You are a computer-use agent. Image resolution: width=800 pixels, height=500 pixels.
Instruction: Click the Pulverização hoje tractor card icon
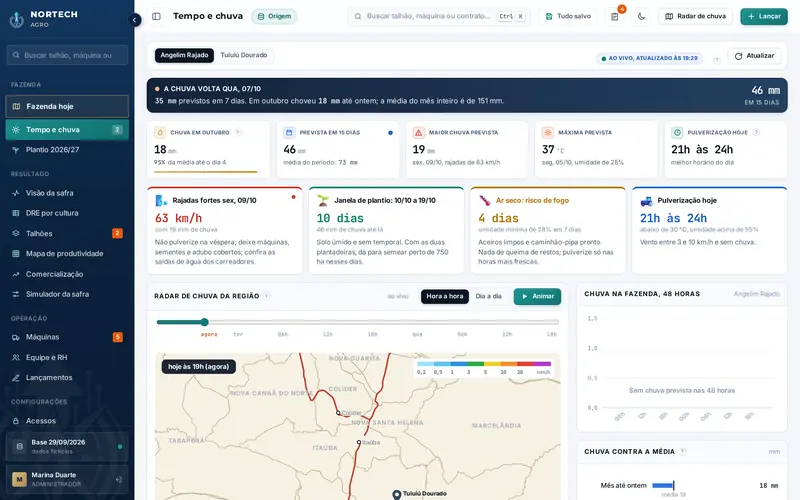[646, 201]
